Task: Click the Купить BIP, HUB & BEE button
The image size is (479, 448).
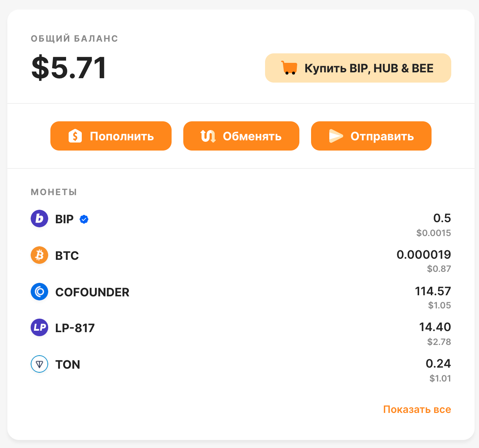Action: coord(358,68)
